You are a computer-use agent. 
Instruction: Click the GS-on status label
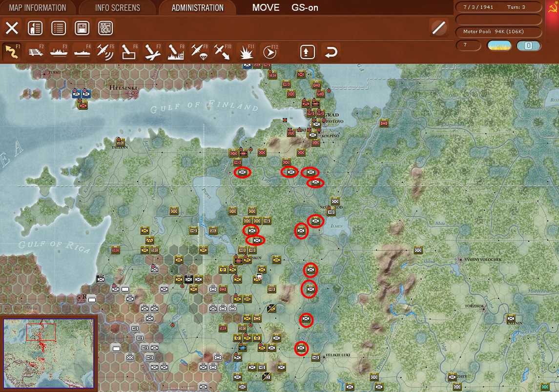(305, 7)
